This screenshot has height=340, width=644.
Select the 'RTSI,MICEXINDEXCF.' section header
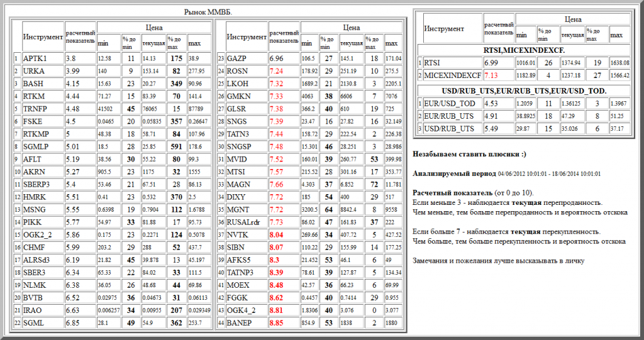[524, 50]
